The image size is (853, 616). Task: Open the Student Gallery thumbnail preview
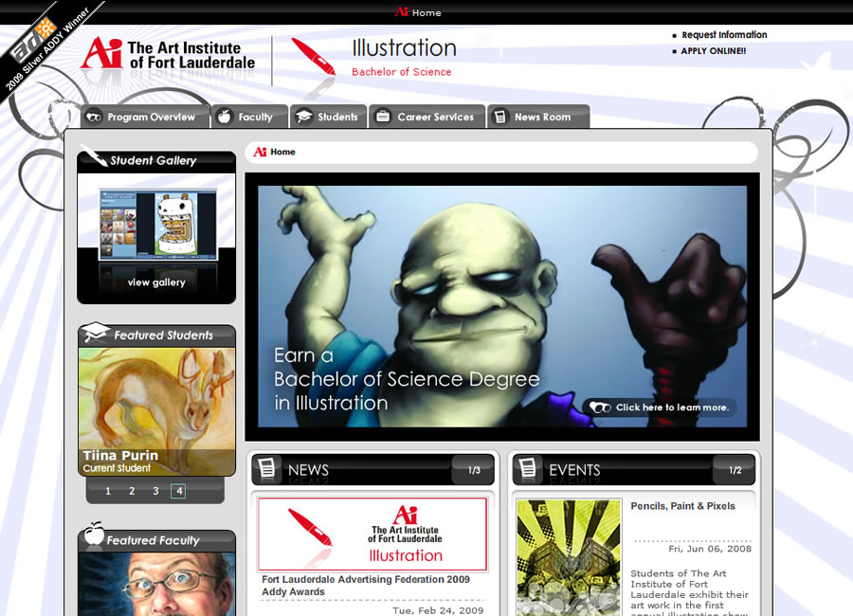coord(157,225)
